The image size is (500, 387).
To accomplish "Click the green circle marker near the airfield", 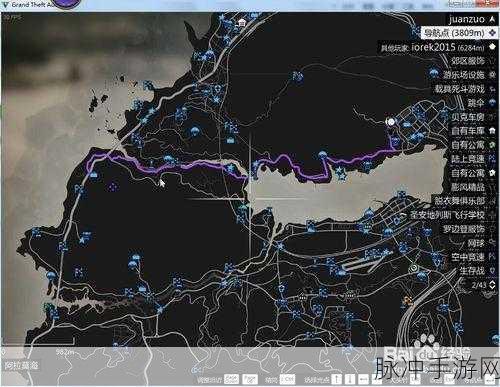I will 414,268.
